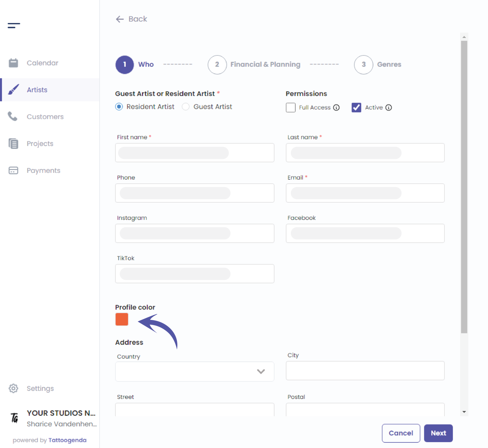The width and height of the screenshot is (488, 448).
Task: Toggle the hamburger sidebar menu icon
Action: (14, 26)
